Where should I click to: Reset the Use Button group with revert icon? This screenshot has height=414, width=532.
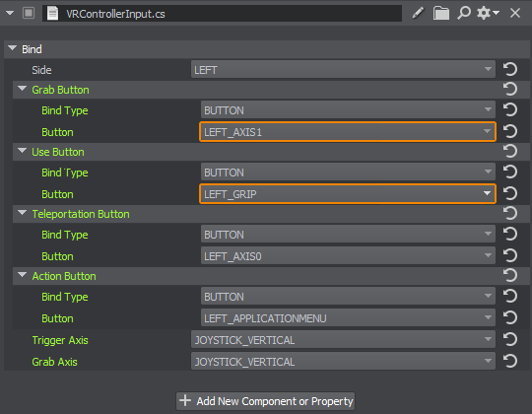(x=510, y=152)
